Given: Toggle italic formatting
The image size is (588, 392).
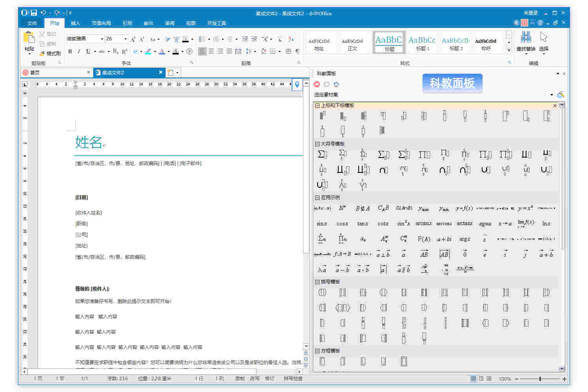Looking at the screenshot, I should click(78, 51).
